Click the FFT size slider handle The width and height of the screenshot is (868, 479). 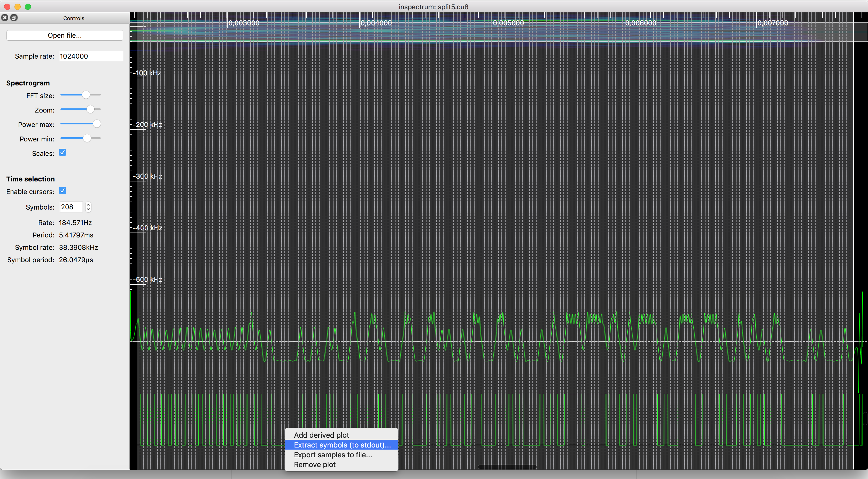tap(86, 95)
